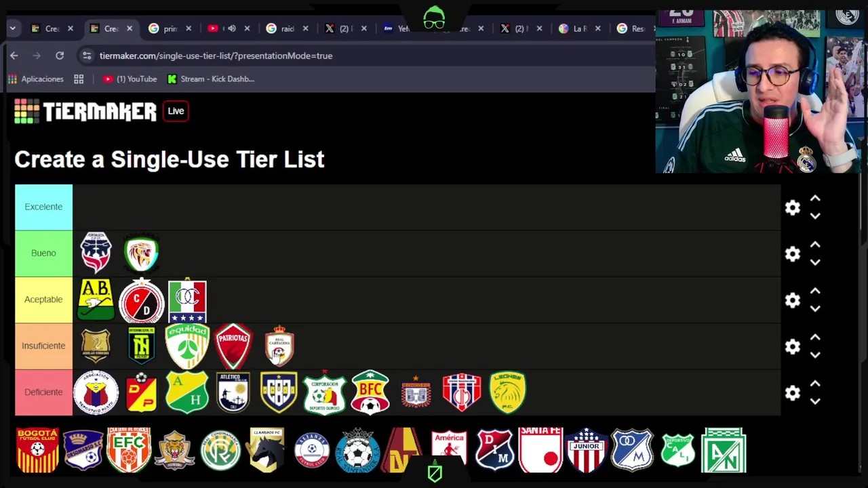Switch to the YouTube browser tab
Image resolution: width=868 pixels, height=488 pixels.
(x=229, y=28)
